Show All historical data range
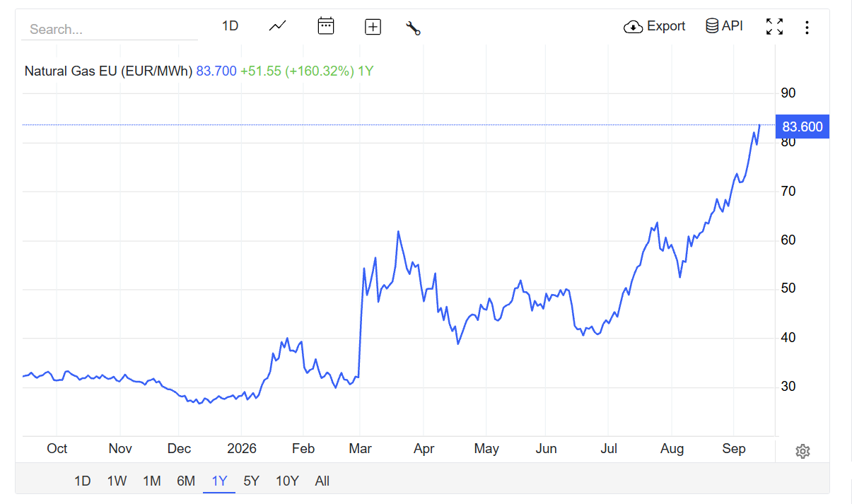Image resolution: width=852 pixels, height=504 pixels. 322,481
